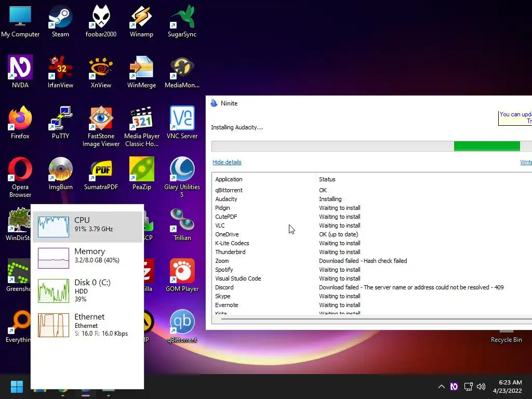Open volume control in tray
This screenshot has width=532, height=399.
481,387
